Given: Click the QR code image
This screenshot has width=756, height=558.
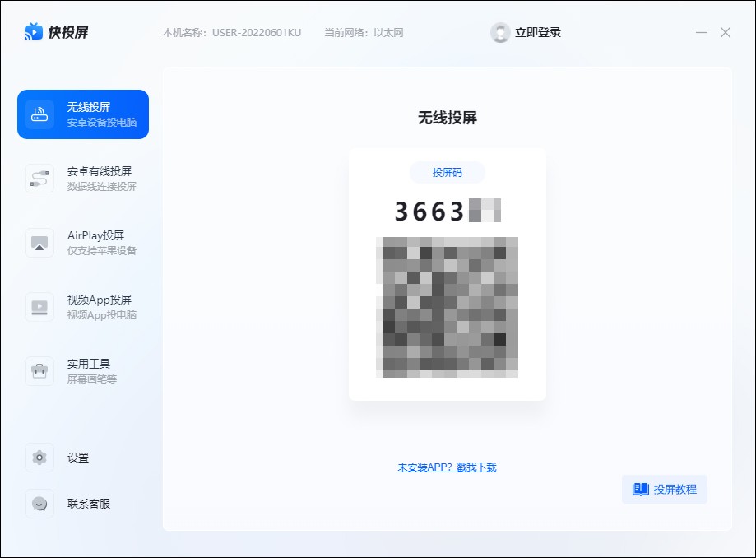Looking at the screenshot, I should coord(448,308).
